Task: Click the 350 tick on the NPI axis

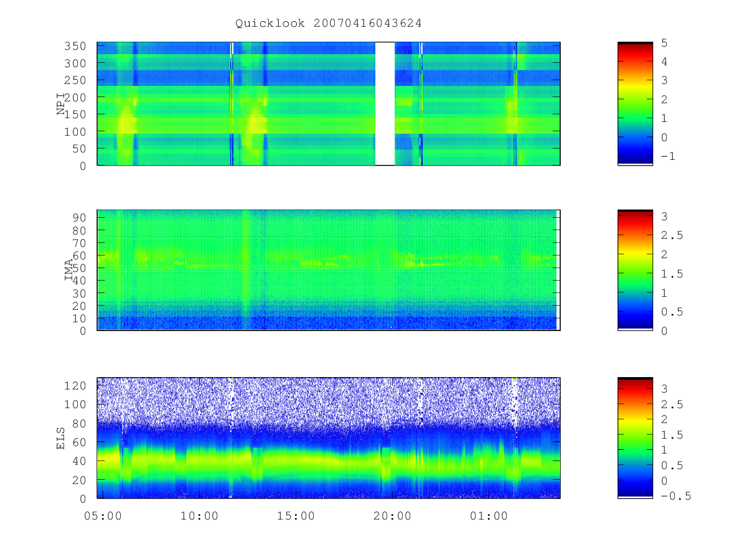Action: click(77, 46)
